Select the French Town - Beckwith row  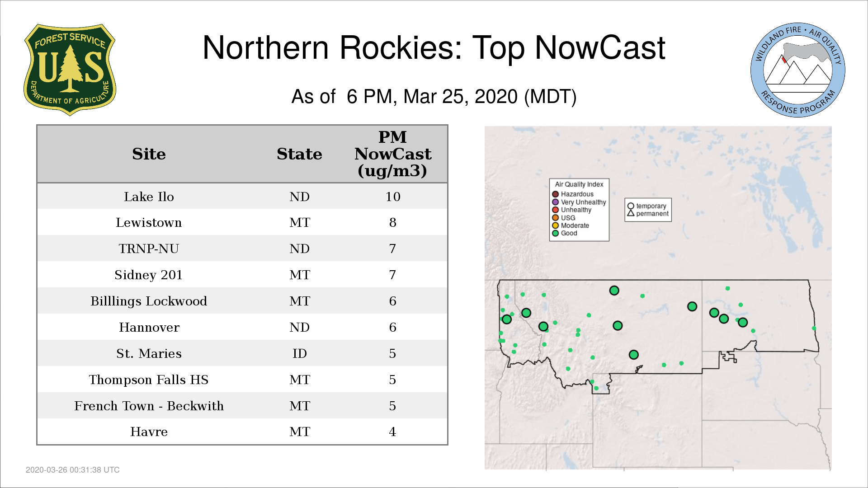point(242,406)
